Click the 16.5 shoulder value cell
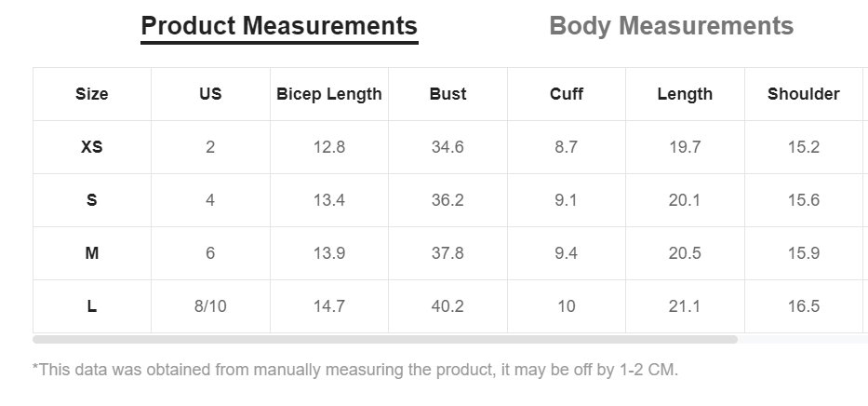868x406 pixels. tap(803, 306)
